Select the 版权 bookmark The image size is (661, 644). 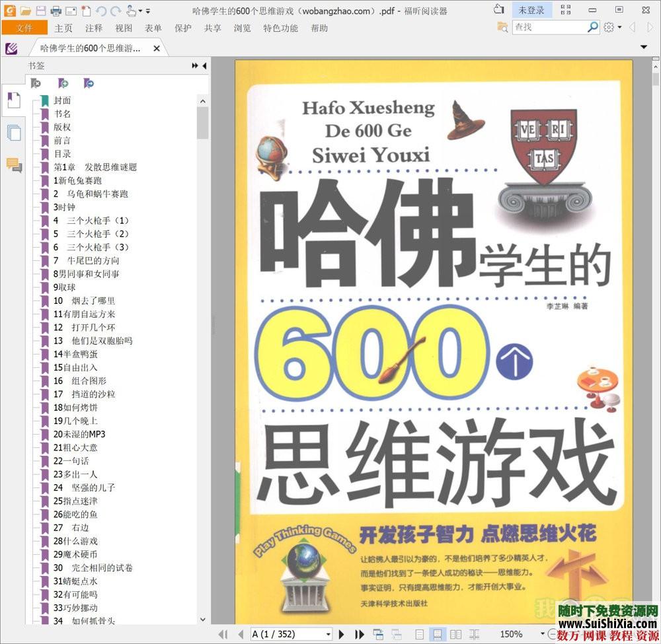point(62,127)
